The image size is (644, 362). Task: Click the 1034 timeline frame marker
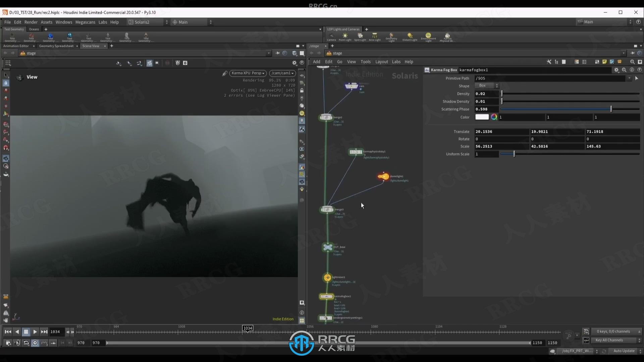tap(248, 328)
